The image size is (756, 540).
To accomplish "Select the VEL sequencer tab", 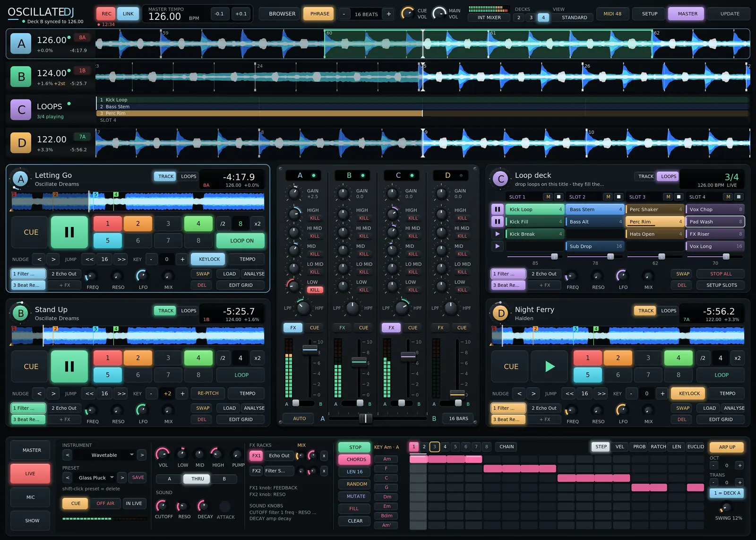I will click(x=619, y=447).
